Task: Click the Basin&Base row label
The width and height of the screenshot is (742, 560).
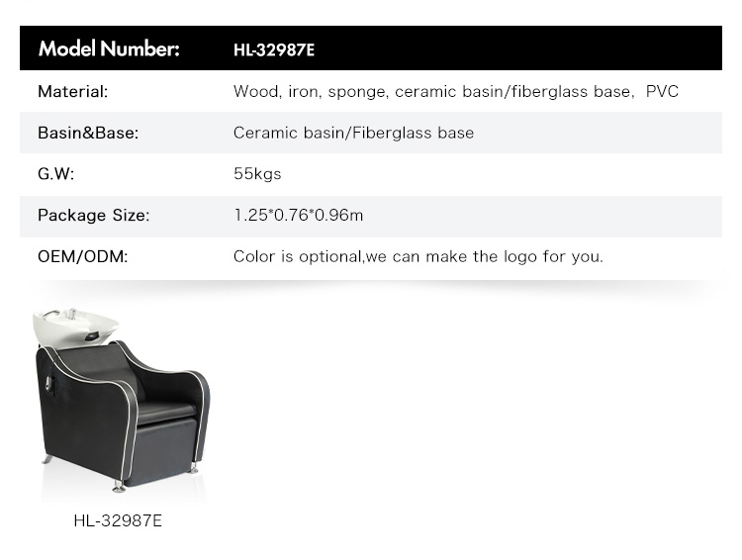Action: tap(88, 133)
